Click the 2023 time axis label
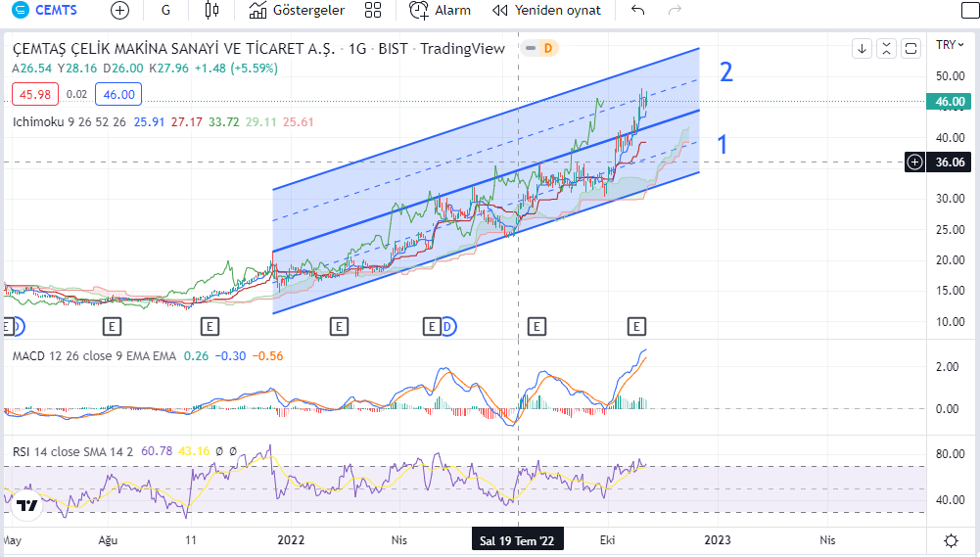980x557 pixels. (718, 540)
